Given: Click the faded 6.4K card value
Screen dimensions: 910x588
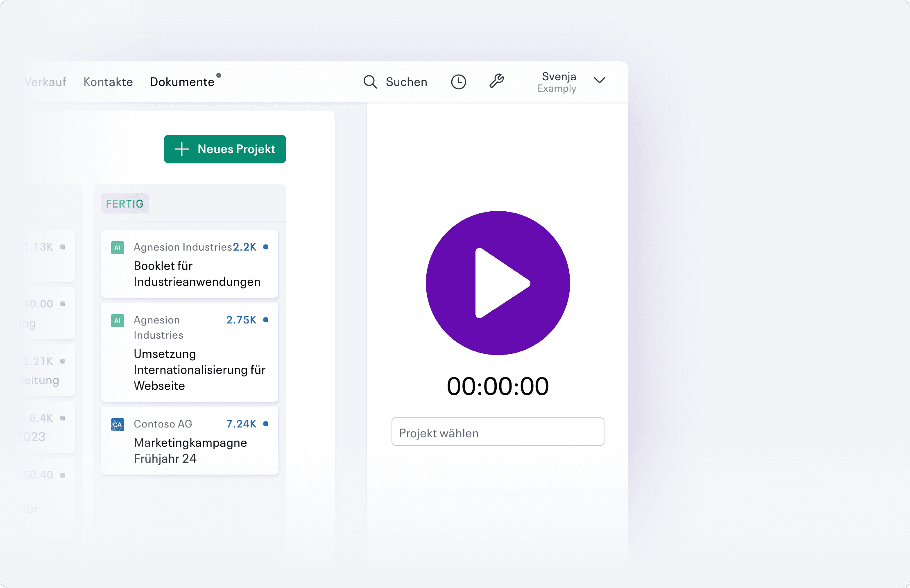Looking at the screenshot, I should [x=41, y=418].
